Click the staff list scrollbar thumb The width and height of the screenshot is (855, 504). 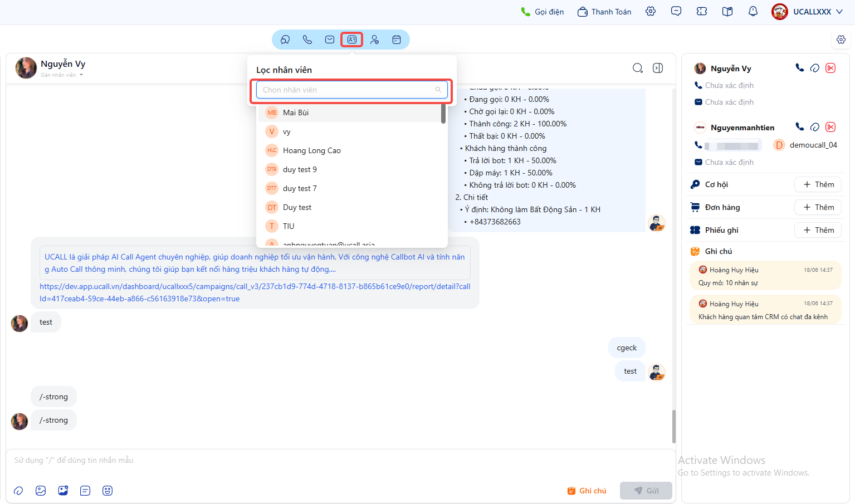[x=443, y=114]
